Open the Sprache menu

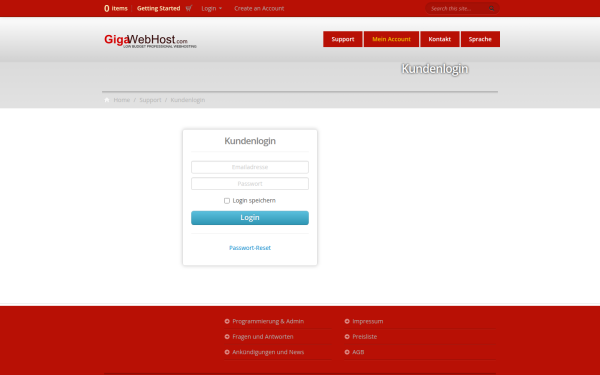pyautogui.click(x=480, y=39)
